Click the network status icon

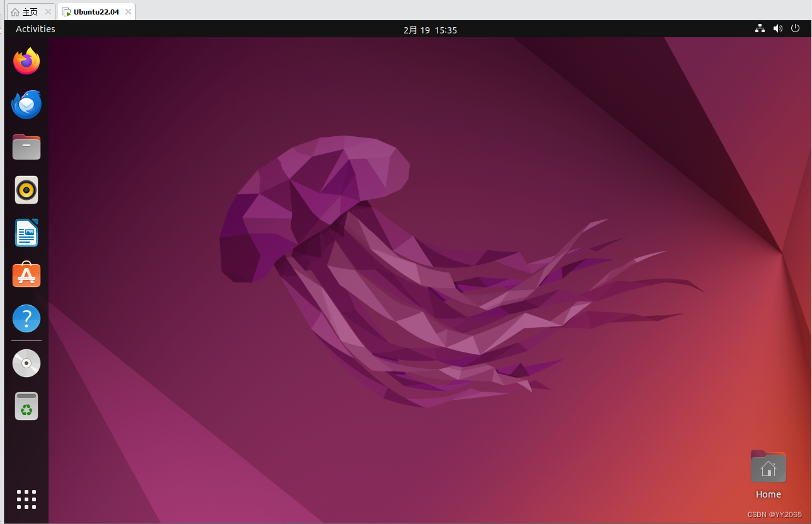[x=760, y=28]
